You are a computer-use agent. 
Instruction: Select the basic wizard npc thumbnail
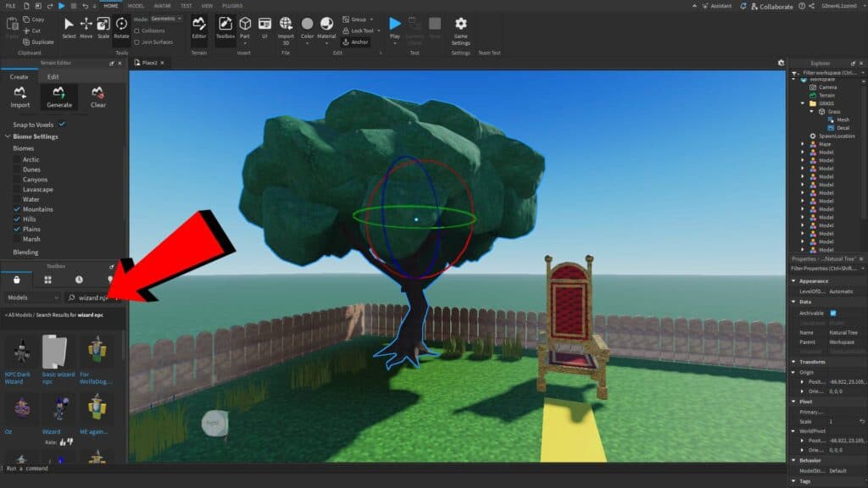point(56,352)
